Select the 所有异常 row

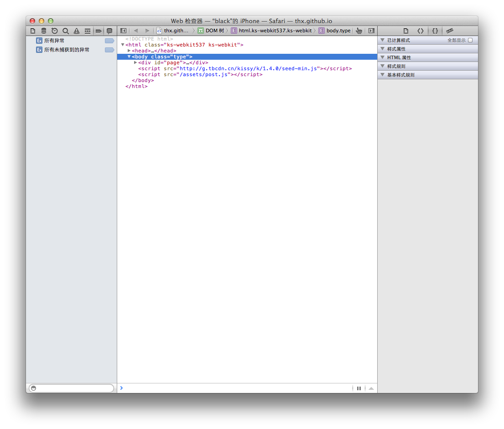coord(71,41)
